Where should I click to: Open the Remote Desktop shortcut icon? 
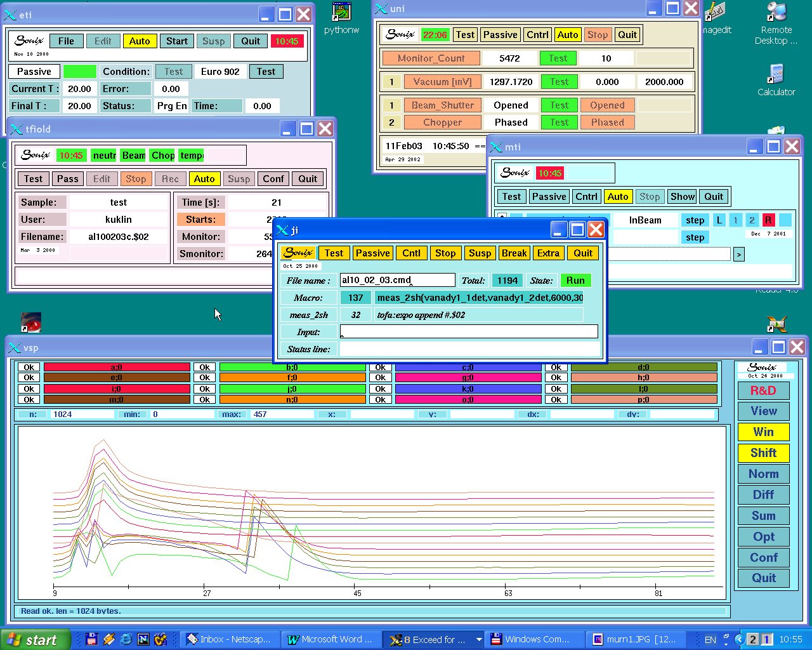(x=776, y=13)
